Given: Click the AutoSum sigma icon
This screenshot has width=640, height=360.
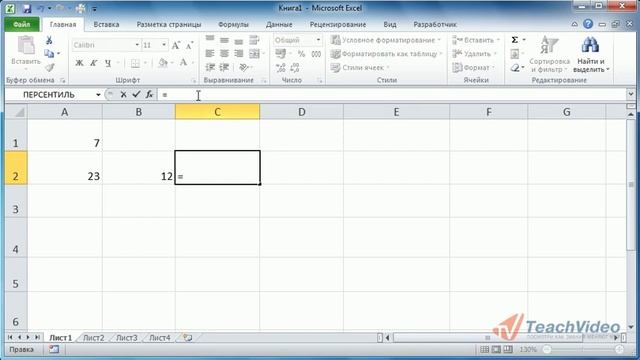Looking at the screenshot, I should [x=515, y=40].
